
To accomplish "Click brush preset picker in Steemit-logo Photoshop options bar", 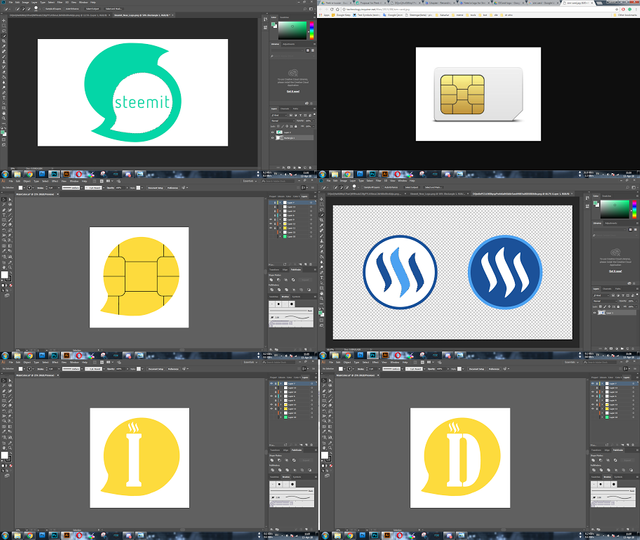I will click(36, 9).
